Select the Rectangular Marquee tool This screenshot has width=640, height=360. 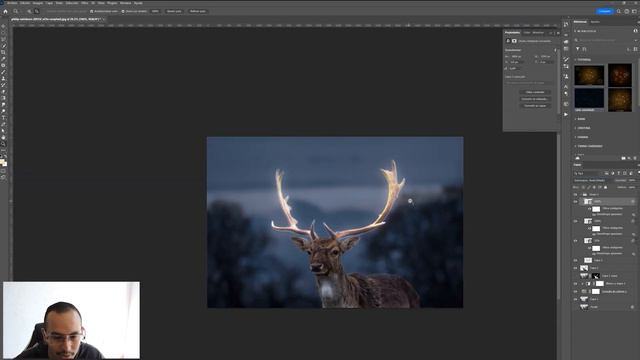click(4, 33)
